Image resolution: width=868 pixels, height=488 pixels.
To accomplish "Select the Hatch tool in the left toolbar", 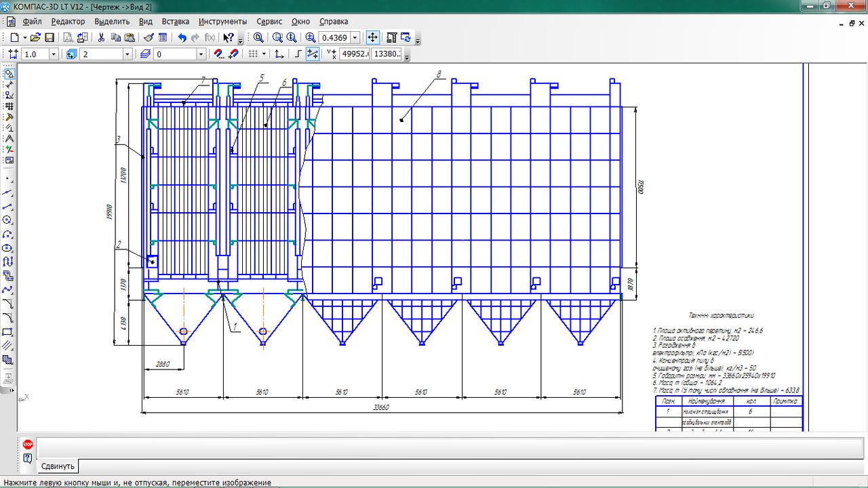I will [x=8, y=360].
